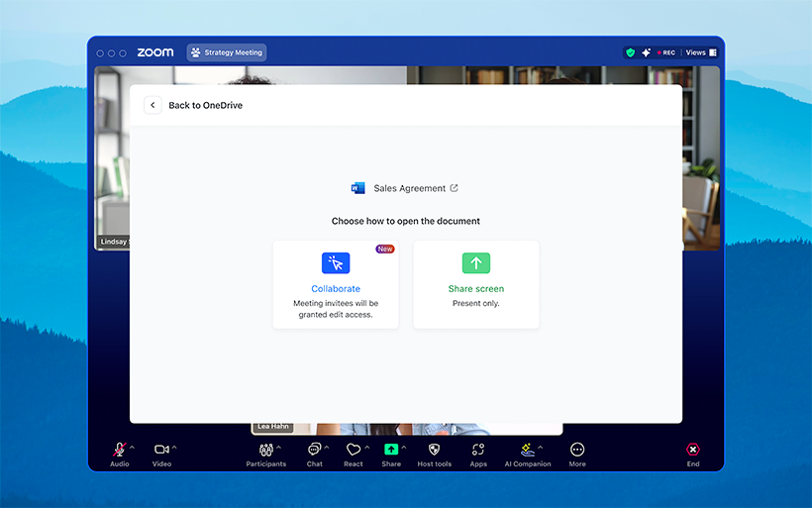Click the React heart icon
This screenshot has height=508, width=812.
click(354, 450)
